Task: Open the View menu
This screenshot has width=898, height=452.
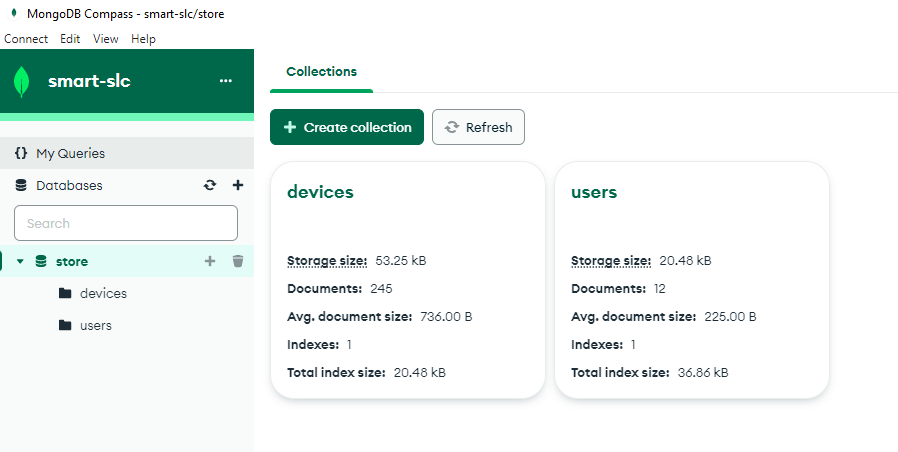Action: pos(105,39)
